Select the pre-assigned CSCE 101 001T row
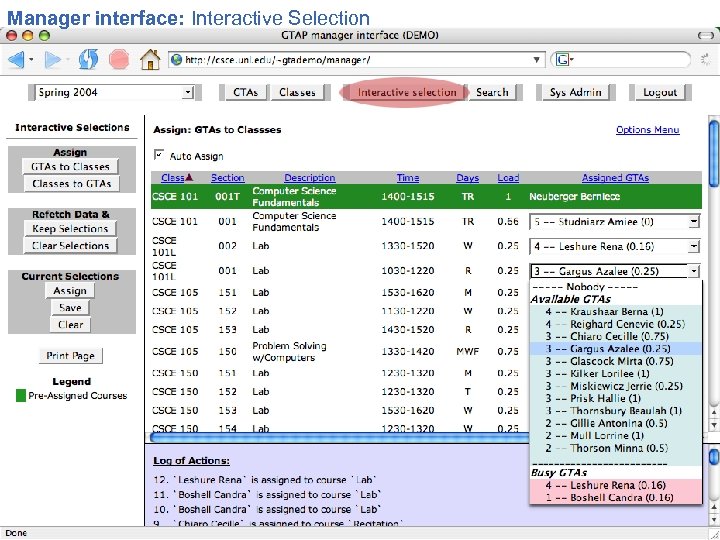The image size is (720, 540). click(426, 197)
